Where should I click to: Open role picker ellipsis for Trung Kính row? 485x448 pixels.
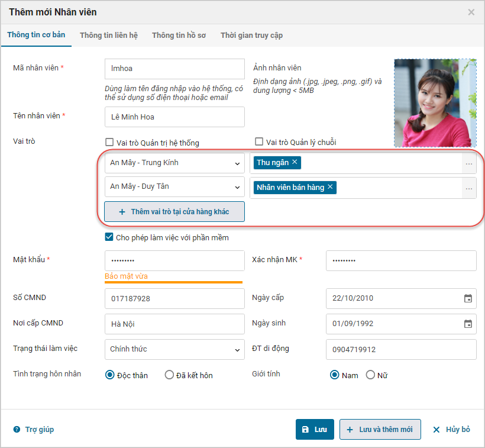coord(469,163)
